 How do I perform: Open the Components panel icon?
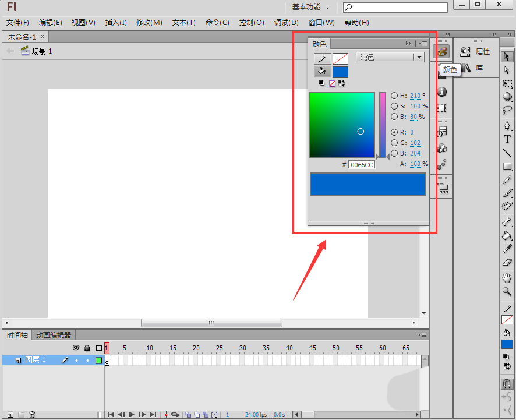tap(441, 148)
